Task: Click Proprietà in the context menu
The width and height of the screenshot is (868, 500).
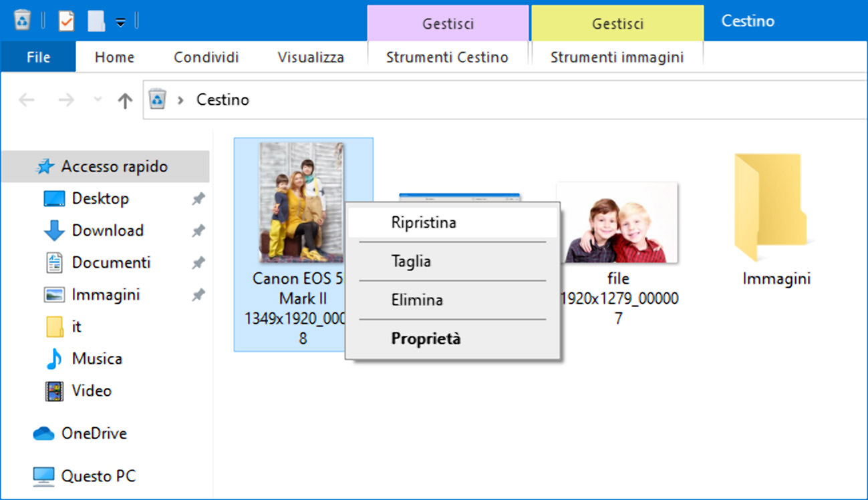Action: point(426,339)
